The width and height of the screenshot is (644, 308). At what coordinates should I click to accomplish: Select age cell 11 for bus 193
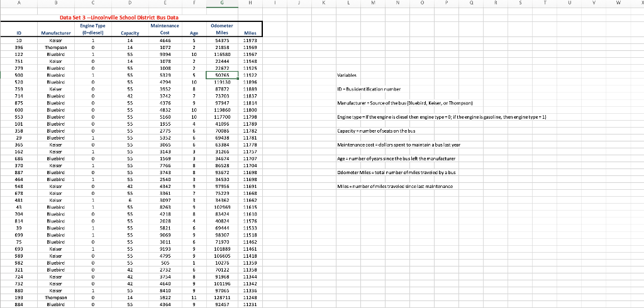pyautogui.click(x=194, y=297)
